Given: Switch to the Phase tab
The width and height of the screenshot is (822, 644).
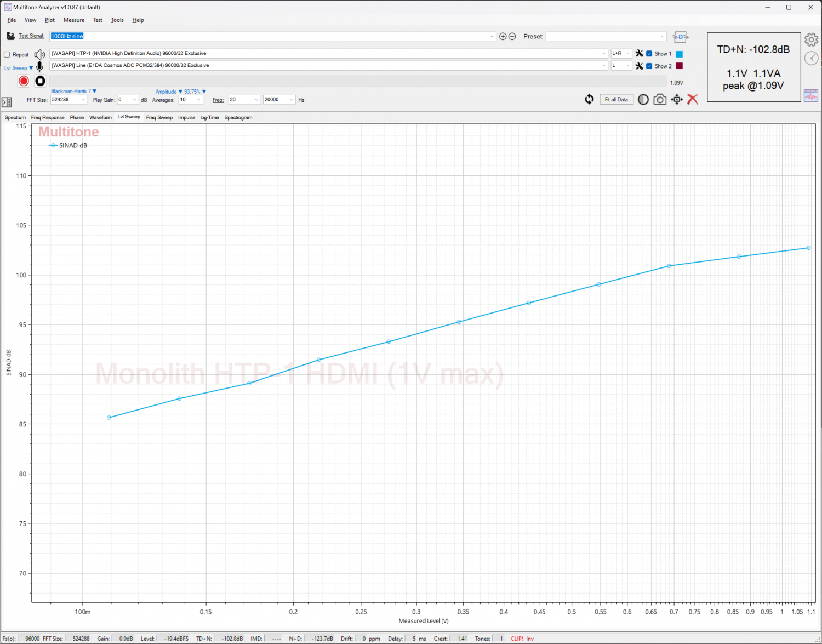Looking at the screenshot, I should click(x=77, y=118).
